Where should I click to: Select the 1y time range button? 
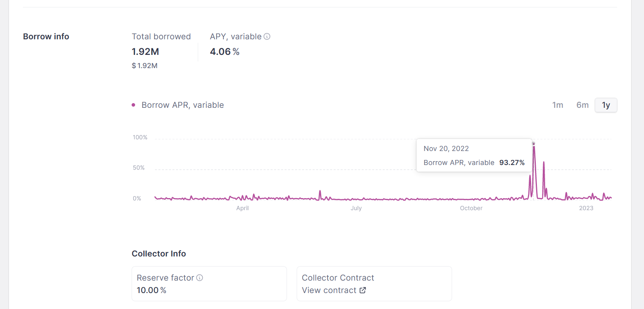pos(606,105)
